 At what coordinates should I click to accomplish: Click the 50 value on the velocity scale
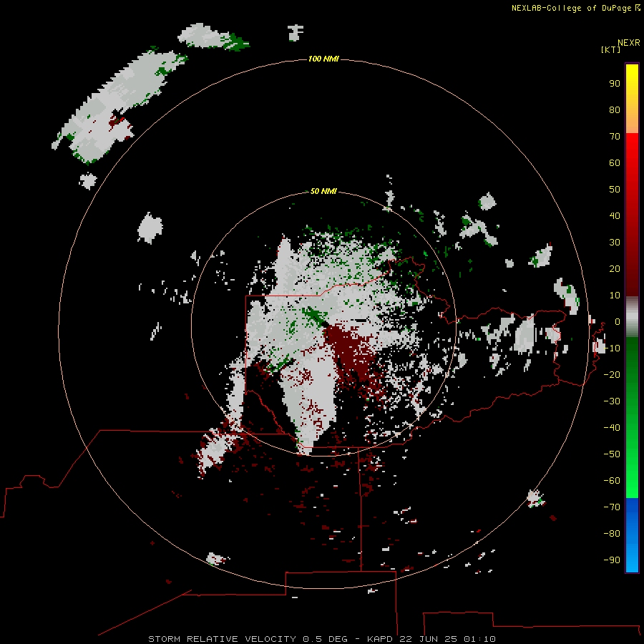[x=615, y=190]
